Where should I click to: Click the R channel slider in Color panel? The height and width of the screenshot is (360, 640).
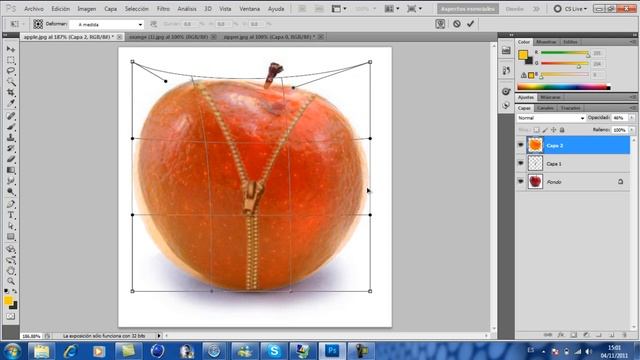(x=565, y=53)
